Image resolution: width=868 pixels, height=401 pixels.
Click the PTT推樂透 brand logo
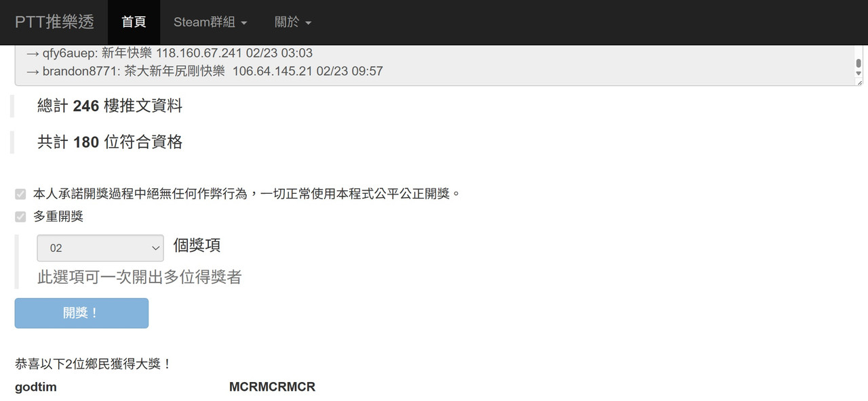[54, 22]
